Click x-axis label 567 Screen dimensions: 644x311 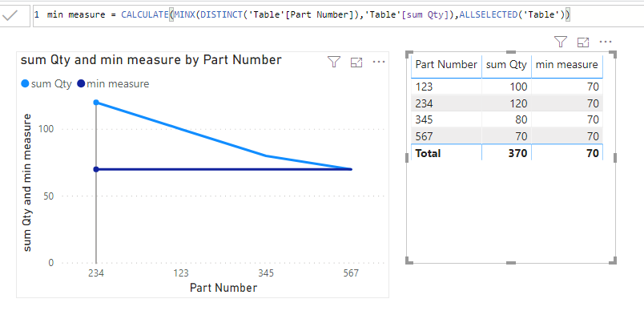[x=351, y=273]
